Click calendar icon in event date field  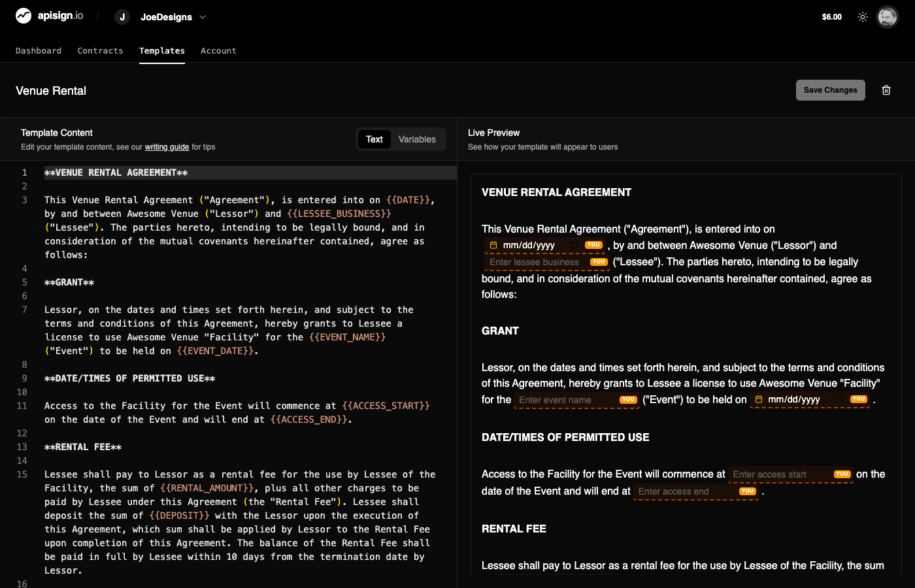(x=759, y=400)
